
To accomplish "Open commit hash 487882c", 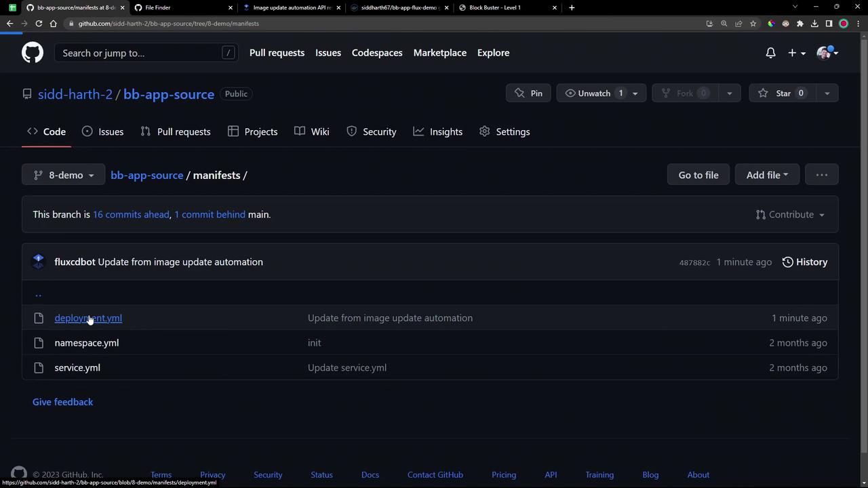I will click(694, 262).
